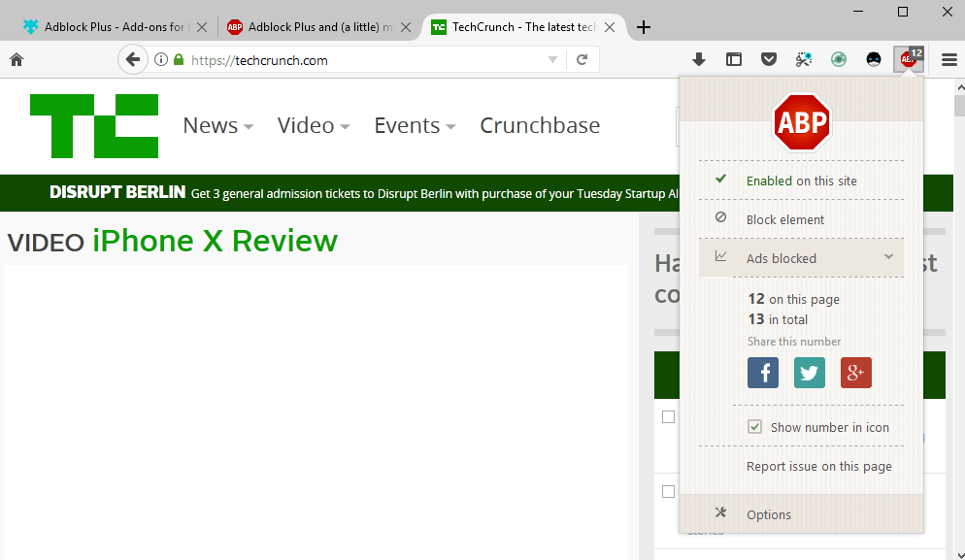Screen dimensions: 965x560
Task: Click the '12 on this page' count
Action: (x=793, y=299)
